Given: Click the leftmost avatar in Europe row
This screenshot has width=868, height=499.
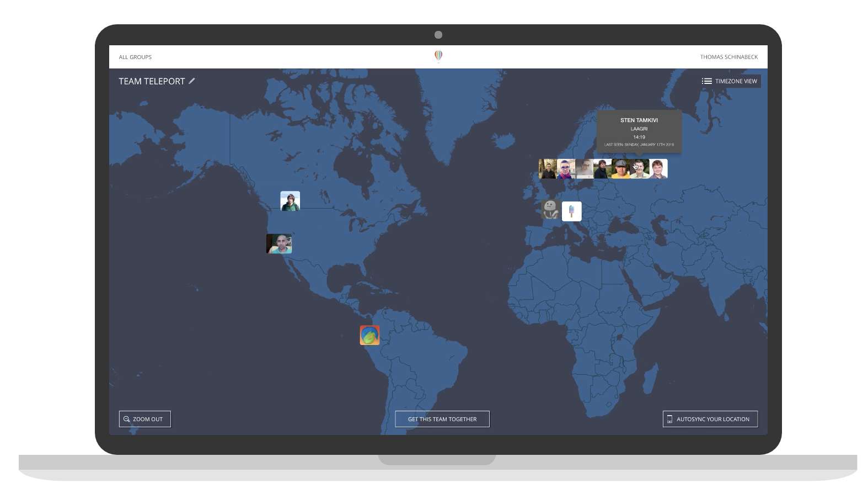Looking at the screenshot, I should pyautogui.click(x=548, y=169).
